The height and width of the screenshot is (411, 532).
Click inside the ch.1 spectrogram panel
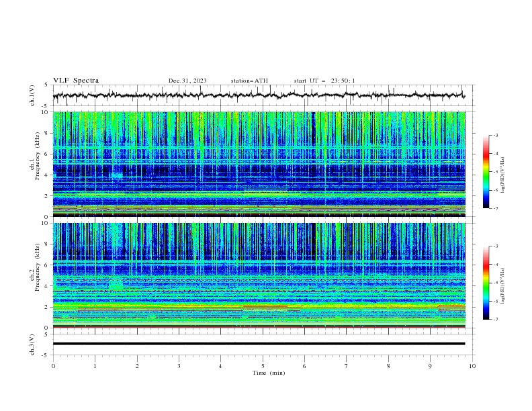coord(259,164)
